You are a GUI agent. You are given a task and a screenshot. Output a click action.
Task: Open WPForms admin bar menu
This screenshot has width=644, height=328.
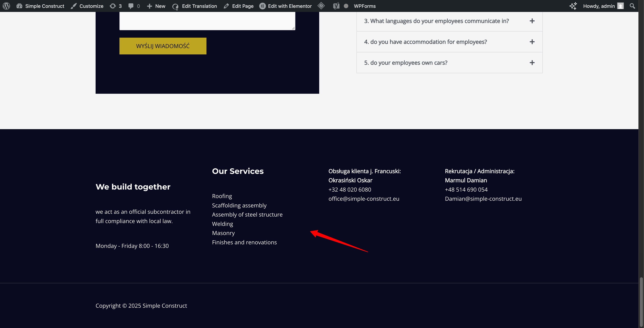[x=365, y=6]
